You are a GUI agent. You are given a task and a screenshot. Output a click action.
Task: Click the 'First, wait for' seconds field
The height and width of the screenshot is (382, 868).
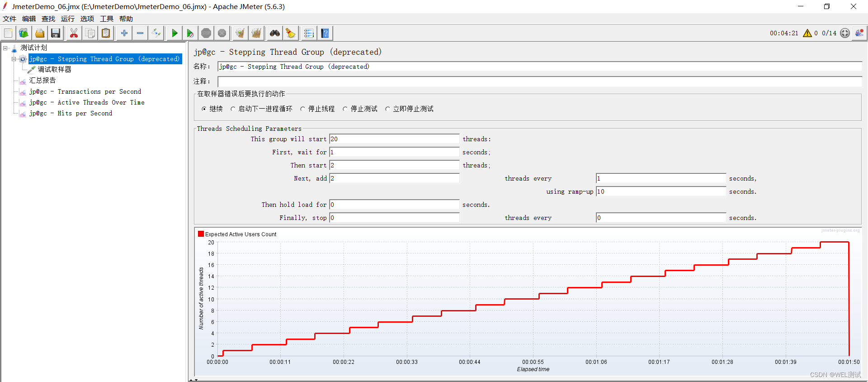(394, 152)
